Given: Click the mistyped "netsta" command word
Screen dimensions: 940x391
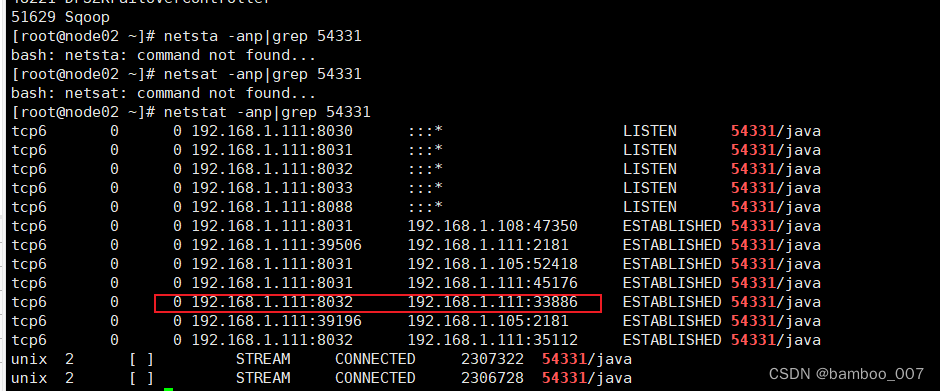Looking at the screenshot, I should click(x=190, y=37).
